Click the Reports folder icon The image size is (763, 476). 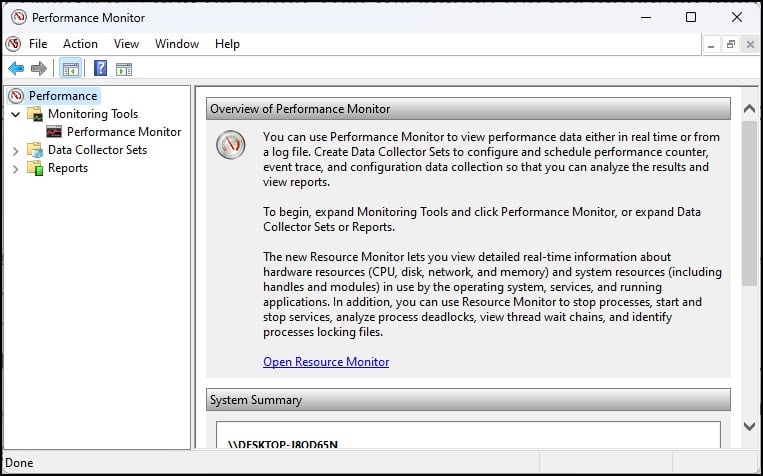(35, 168)
